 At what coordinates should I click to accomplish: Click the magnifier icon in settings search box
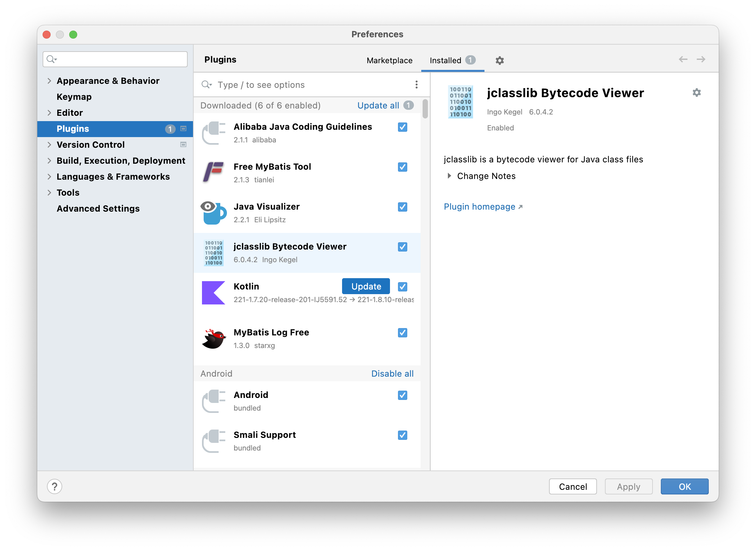click(x=51, y=59)
